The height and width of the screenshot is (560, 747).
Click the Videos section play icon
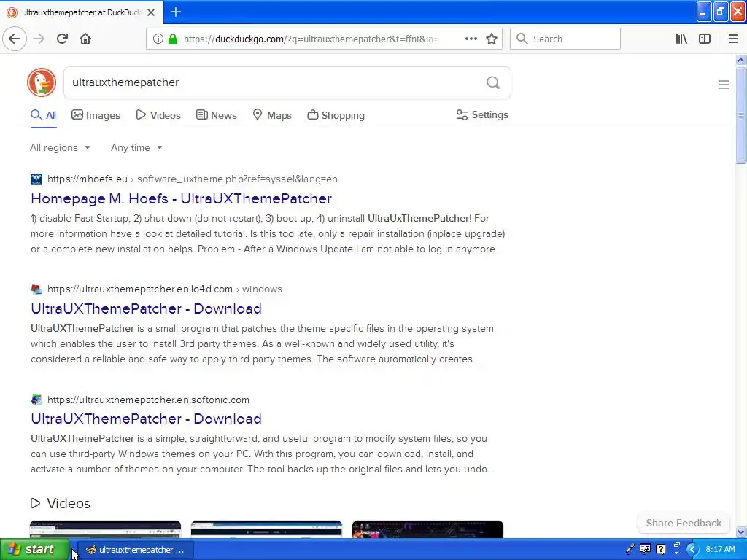tap(35, 503)
